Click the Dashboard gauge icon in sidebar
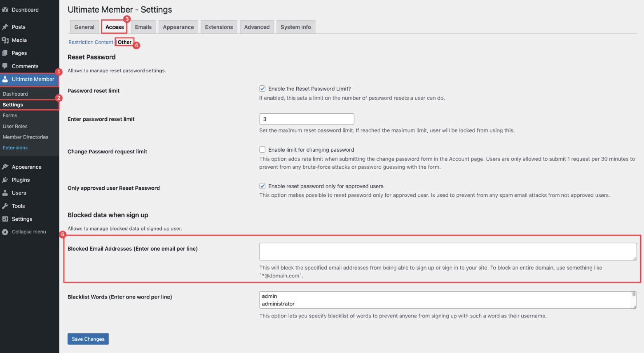Screen dimensions: 644x353 pos(5,10)
